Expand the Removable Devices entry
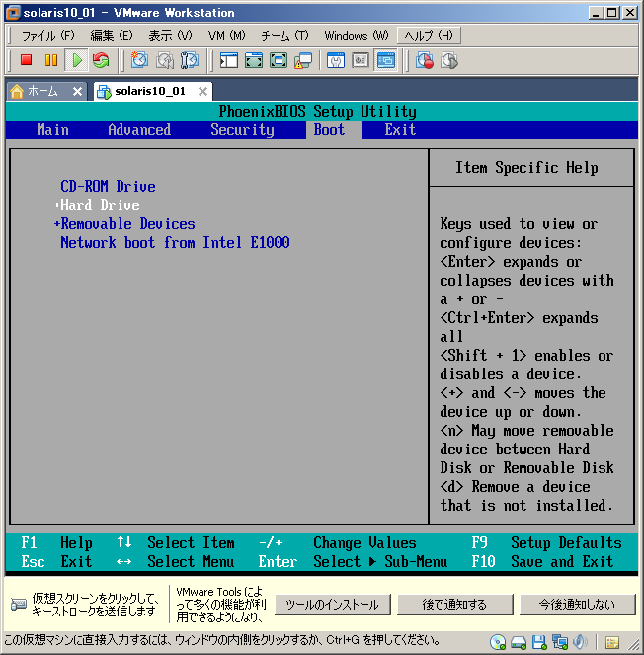 coord(124,223)
